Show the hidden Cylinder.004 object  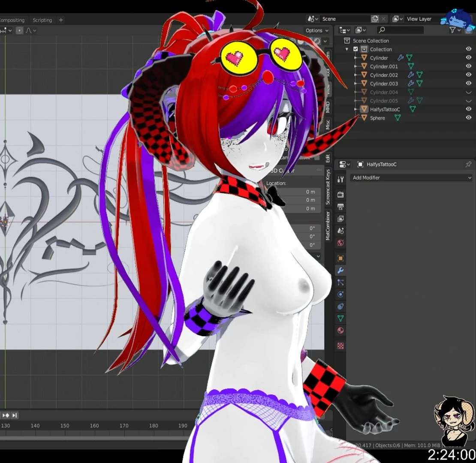pos(468,92)
